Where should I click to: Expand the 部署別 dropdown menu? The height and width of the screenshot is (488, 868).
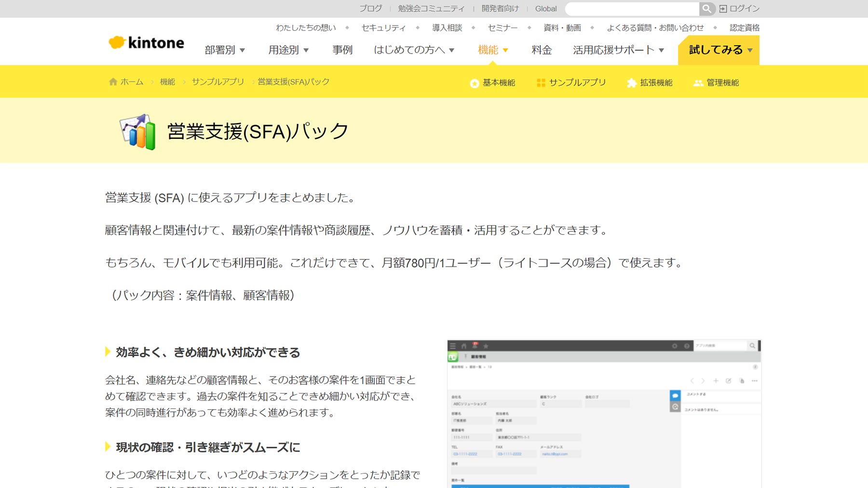point(225,50)
